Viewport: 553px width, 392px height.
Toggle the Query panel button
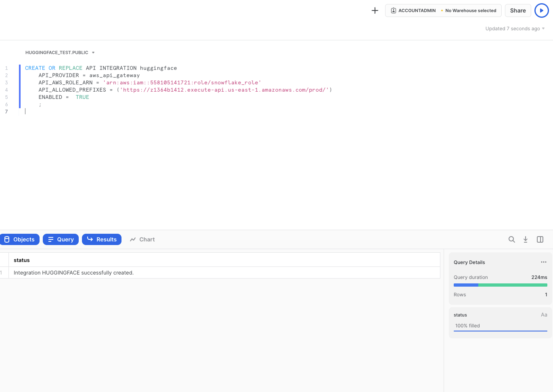pyautogui.click(x=61, y=239)
